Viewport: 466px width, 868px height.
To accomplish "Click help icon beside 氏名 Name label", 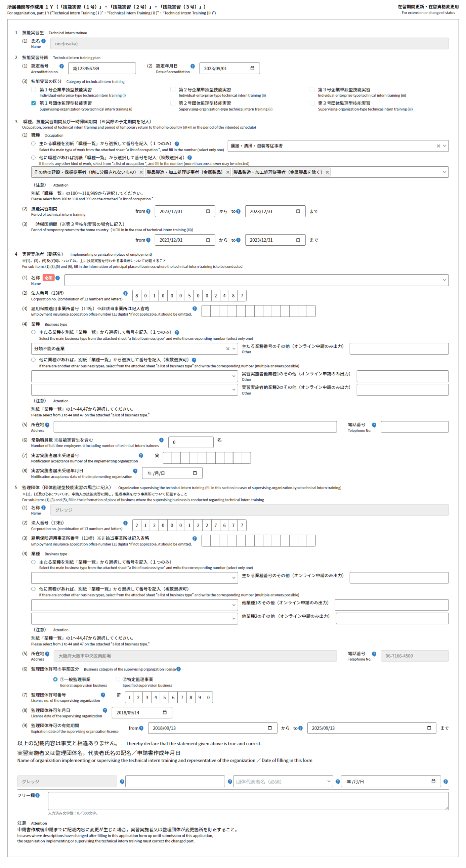I will 43,41.
